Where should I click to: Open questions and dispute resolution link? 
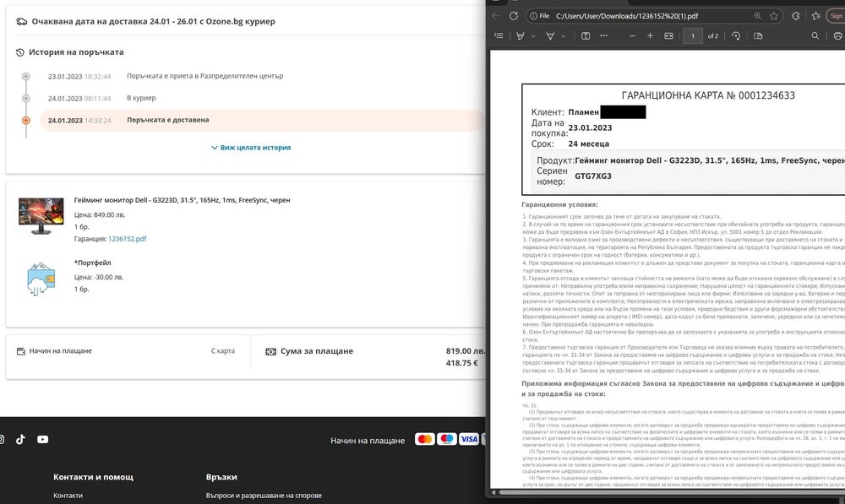[x=264, y=496]
